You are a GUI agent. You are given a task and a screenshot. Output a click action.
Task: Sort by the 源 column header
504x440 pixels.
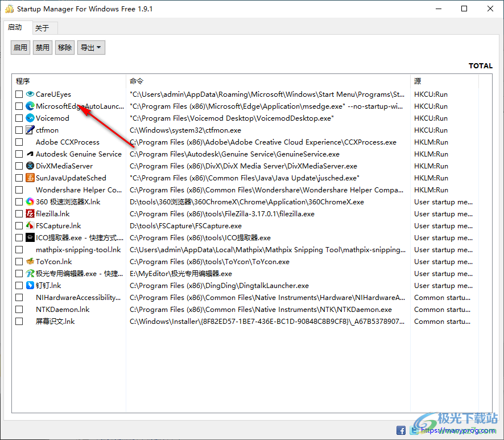click(x=444, y=81)
